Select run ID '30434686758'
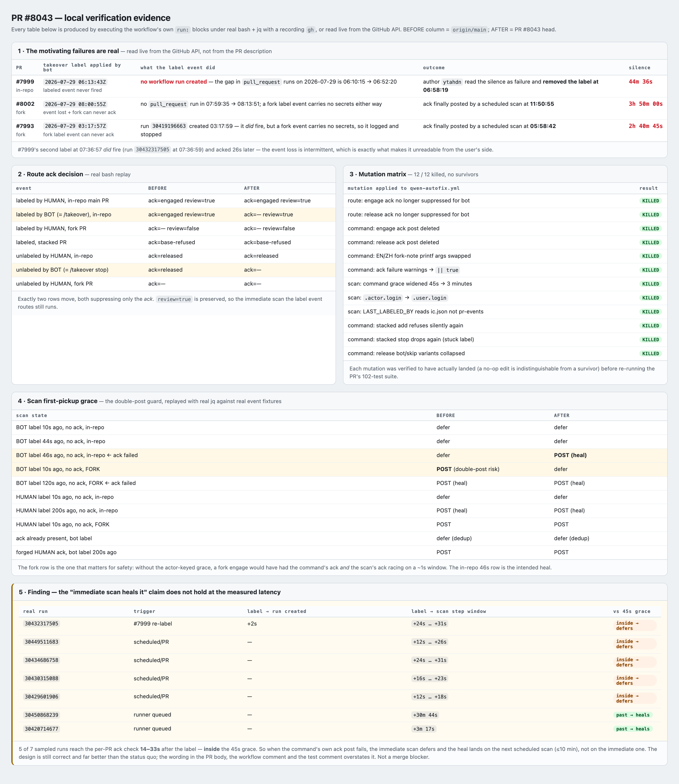Screen dimensions: 679x784 [42, 660]
